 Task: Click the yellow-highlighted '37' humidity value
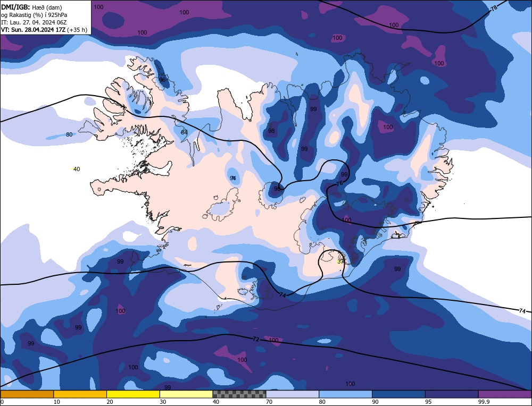[340, 261]
